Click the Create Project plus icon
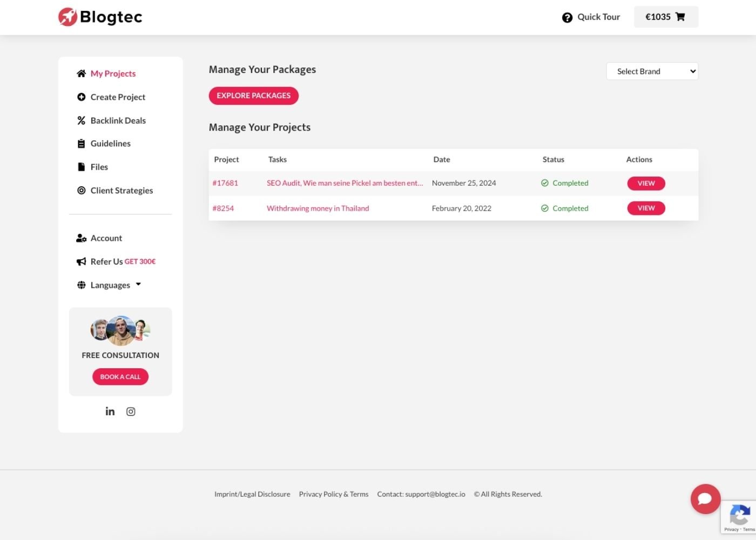The image size is (756, 540). (x=81, y=97)
